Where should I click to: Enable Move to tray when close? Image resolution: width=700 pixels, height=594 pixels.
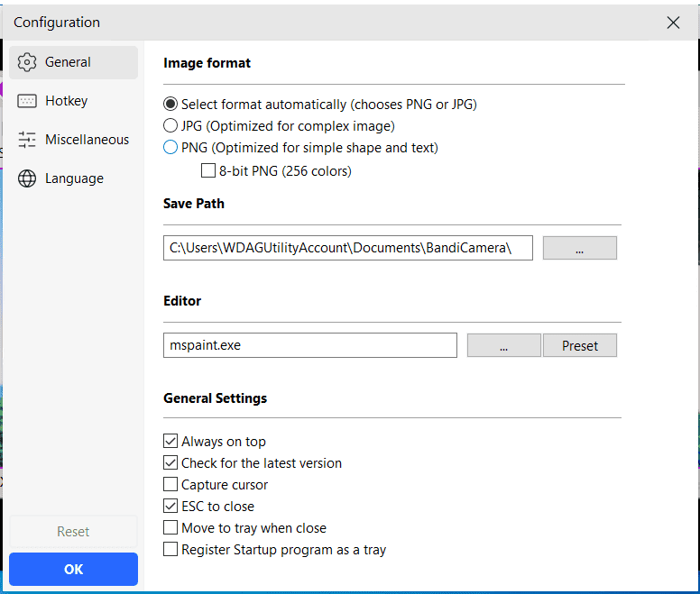170,527
